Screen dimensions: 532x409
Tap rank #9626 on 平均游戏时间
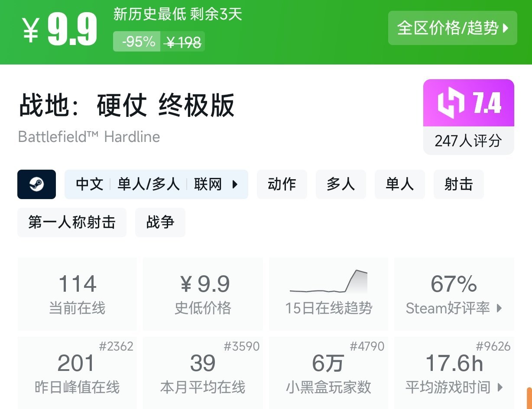pos(493,346)
